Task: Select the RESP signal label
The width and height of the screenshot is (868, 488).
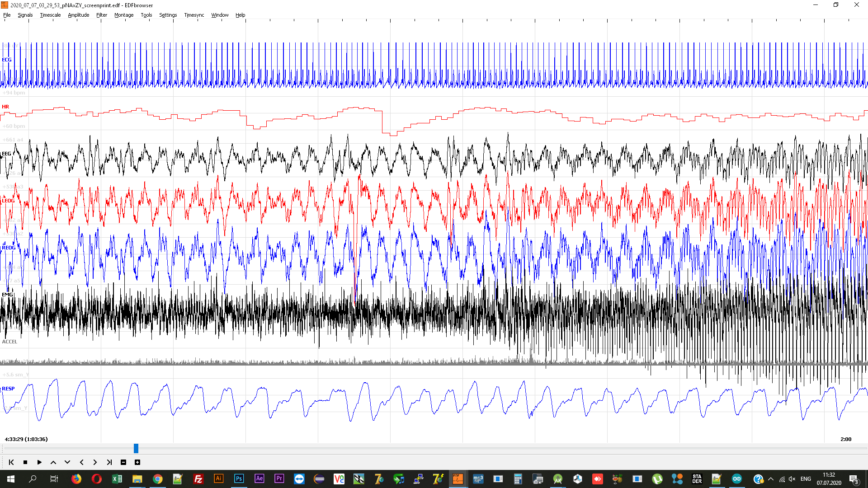Action: click(x=8, y=389)
